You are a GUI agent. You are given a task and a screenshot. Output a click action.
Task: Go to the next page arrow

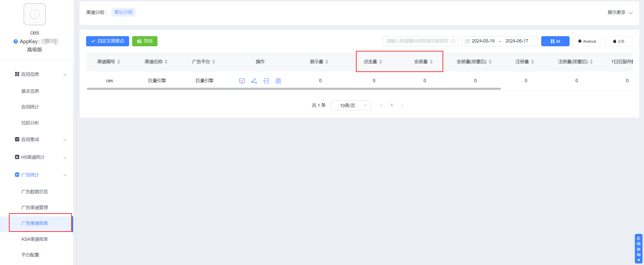pos(402,105)
